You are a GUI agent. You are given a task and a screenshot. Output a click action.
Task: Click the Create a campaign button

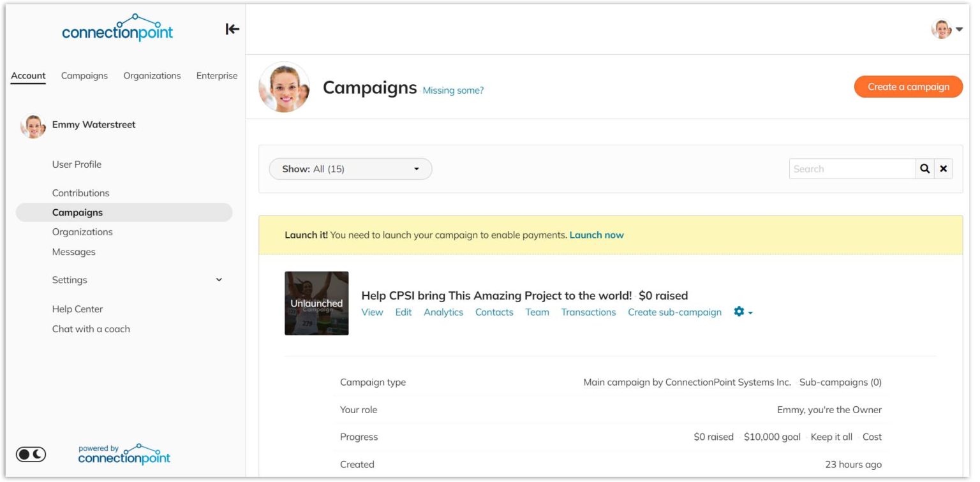[x=908, y=87]
